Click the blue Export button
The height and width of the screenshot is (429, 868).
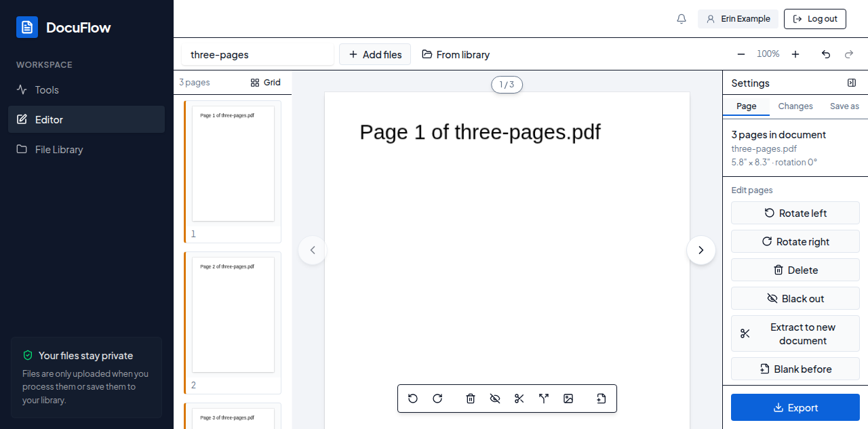click(795, 407)
